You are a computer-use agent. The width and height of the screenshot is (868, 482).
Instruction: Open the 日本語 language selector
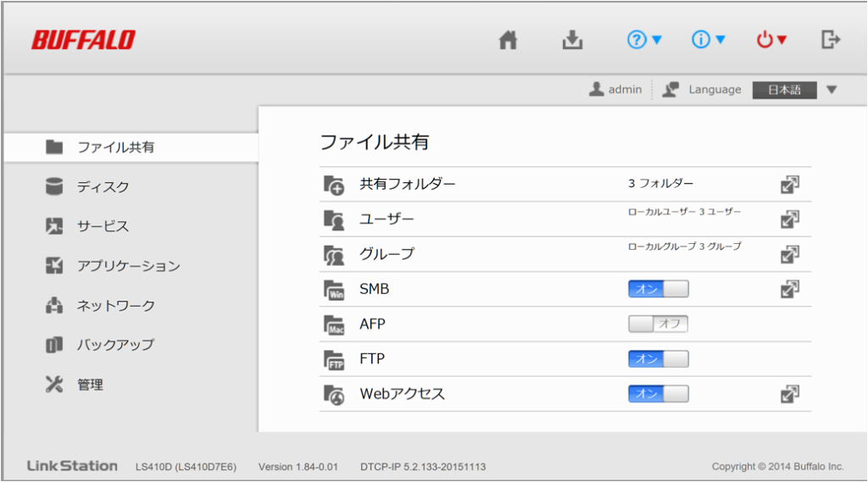[x=784, y=90]
